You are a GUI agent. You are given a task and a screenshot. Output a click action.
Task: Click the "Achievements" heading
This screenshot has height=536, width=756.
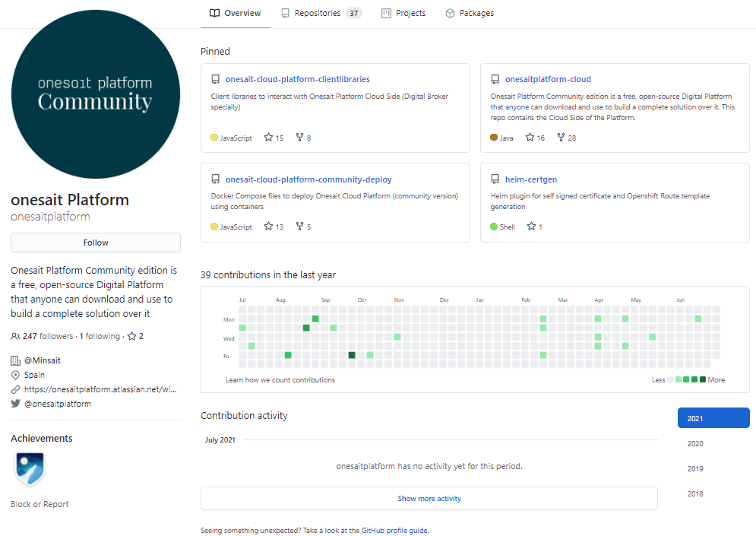click(42, 438)
